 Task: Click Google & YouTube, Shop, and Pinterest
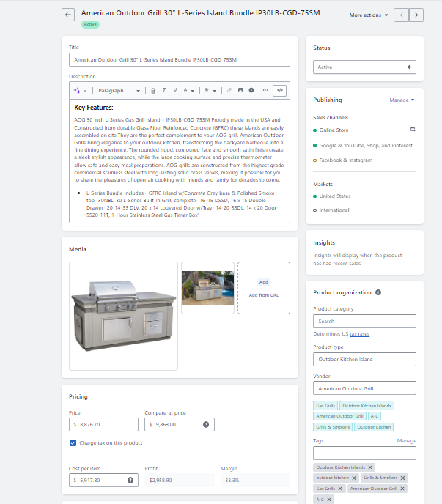[x=366, y=146]
